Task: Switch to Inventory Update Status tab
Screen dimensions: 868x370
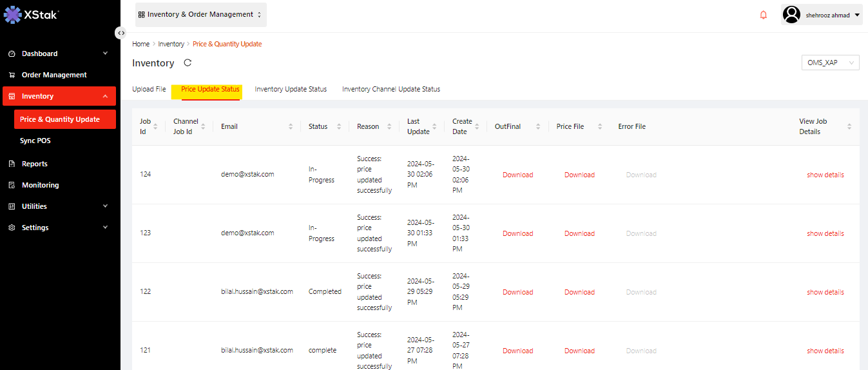Action: pyautogui.click(x=291, y=89)
